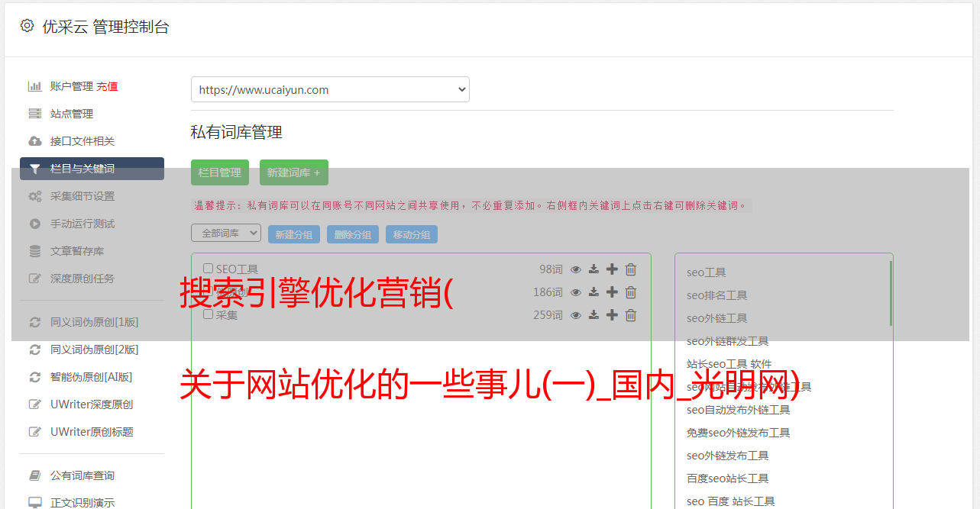The image size is (980, 509).
Task: Click the database icon for 文章暂存库
Action: point(35,251)
